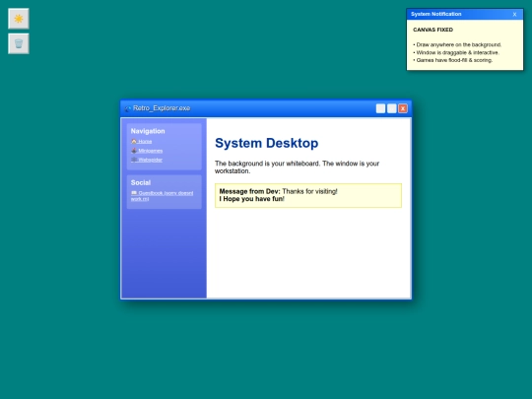Click the 'Retro_Explorer.exe' title text
This screenshot has width=532, height=399.
point(162,108)
